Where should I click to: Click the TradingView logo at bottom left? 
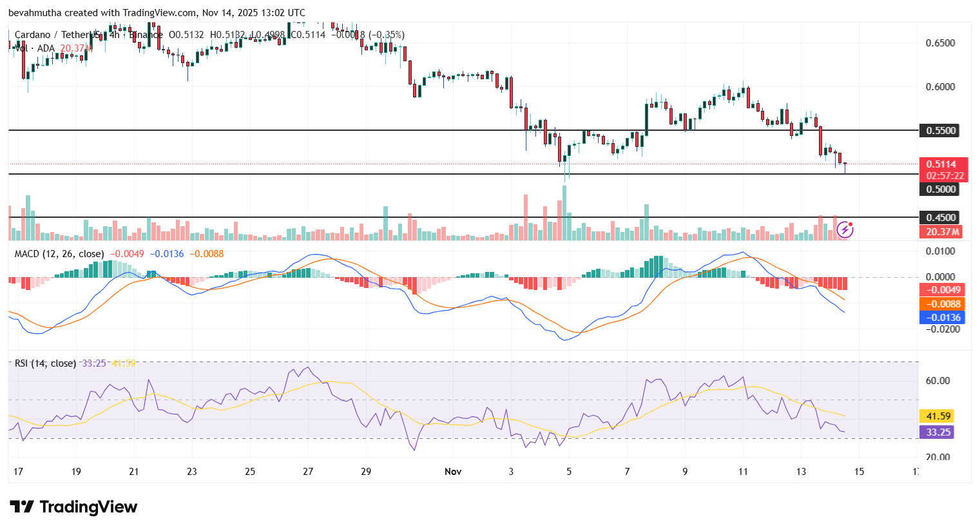point(71,507)
